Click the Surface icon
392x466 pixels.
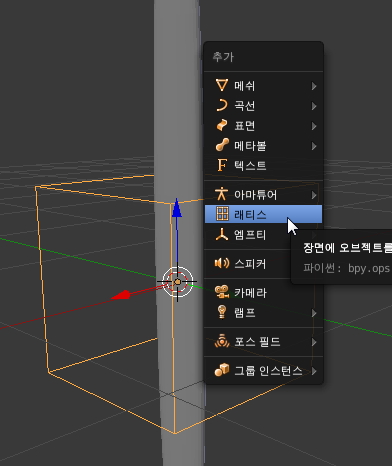click(x=222, y=125)
